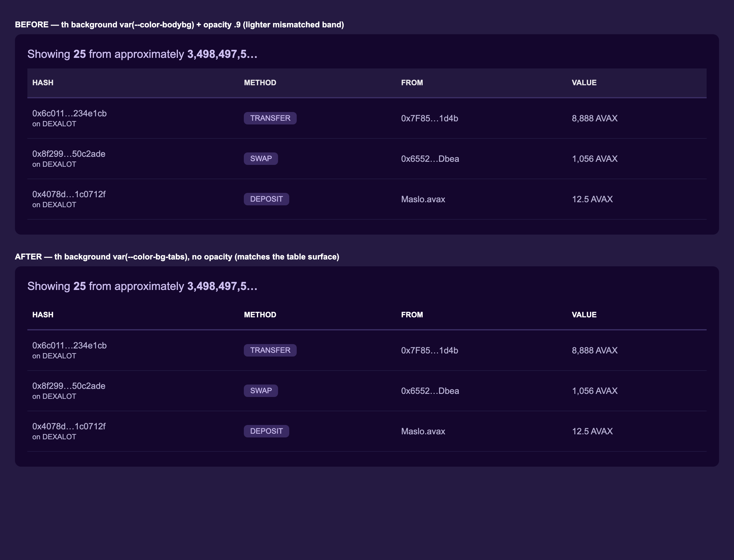Open hash 0x6c011…234e1cb in AFTER table

point(69,345)
